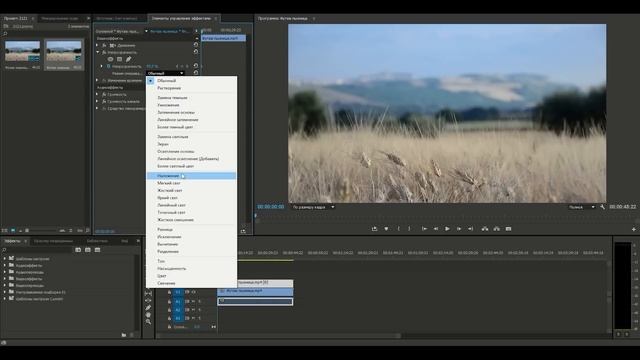Click the Extract button
The width and height of the screenshot is (640, 360).
pos(496,229)
